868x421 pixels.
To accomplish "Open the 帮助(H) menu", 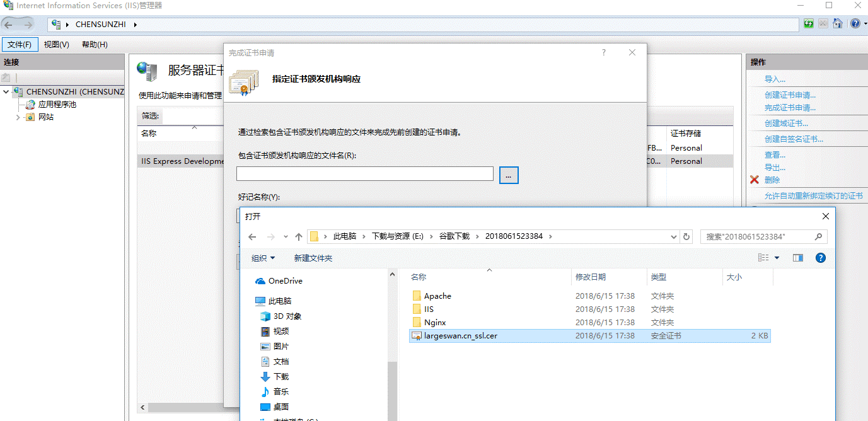I will point(95,45).
